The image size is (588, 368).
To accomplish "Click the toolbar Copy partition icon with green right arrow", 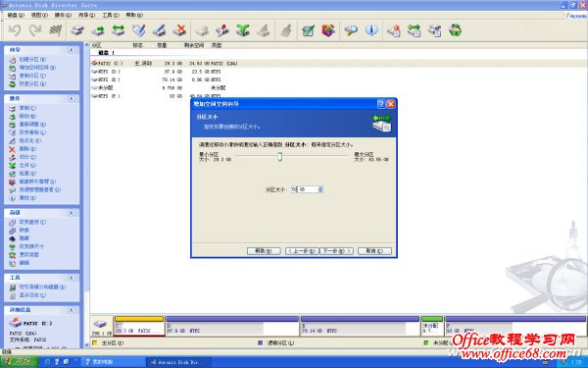I will tap(98, 30).
